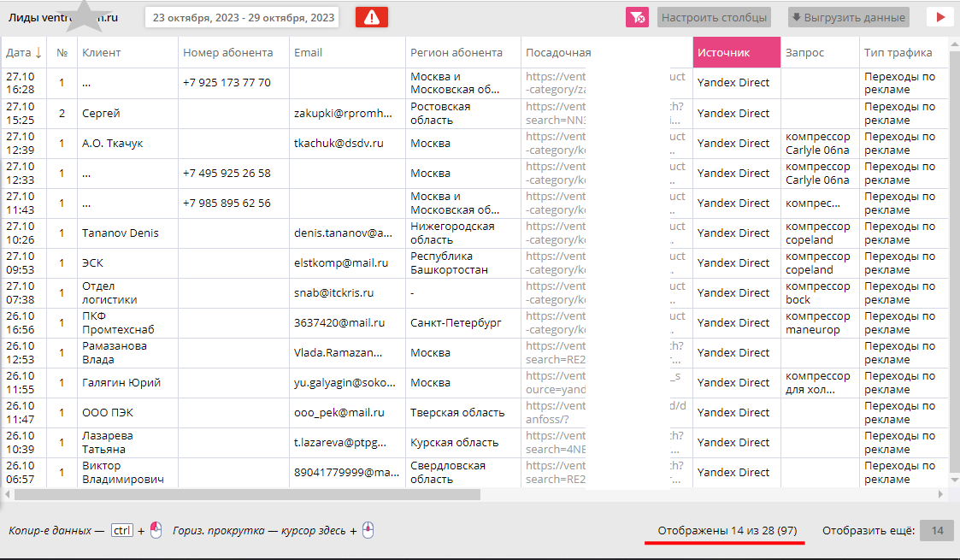Open the date range picker field
The width and height of the screenshot is (960, 560).
[243, 18]
